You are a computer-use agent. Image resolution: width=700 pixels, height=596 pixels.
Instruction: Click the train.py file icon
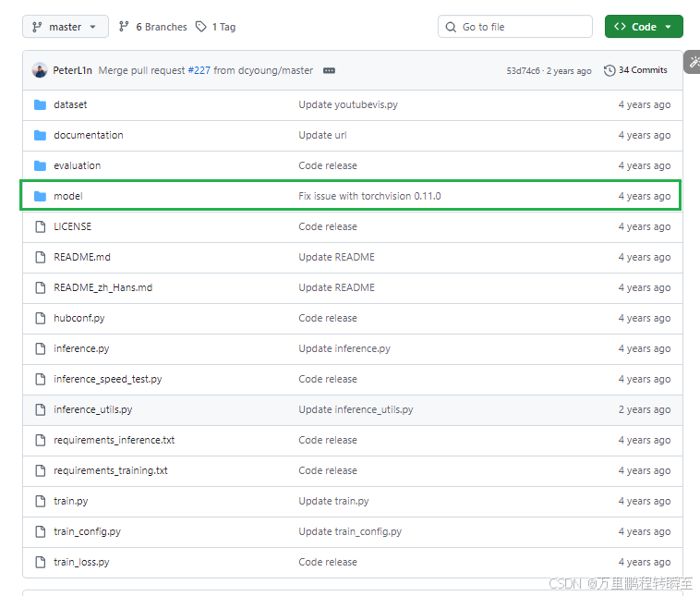pyautogui.click(x=41, y=501)
